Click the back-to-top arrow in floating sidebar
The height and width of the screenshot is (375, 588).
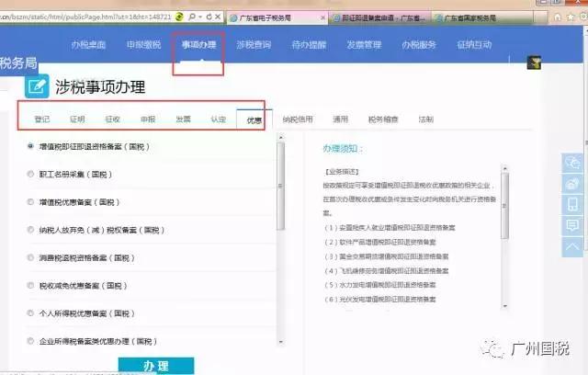(572, 246)
